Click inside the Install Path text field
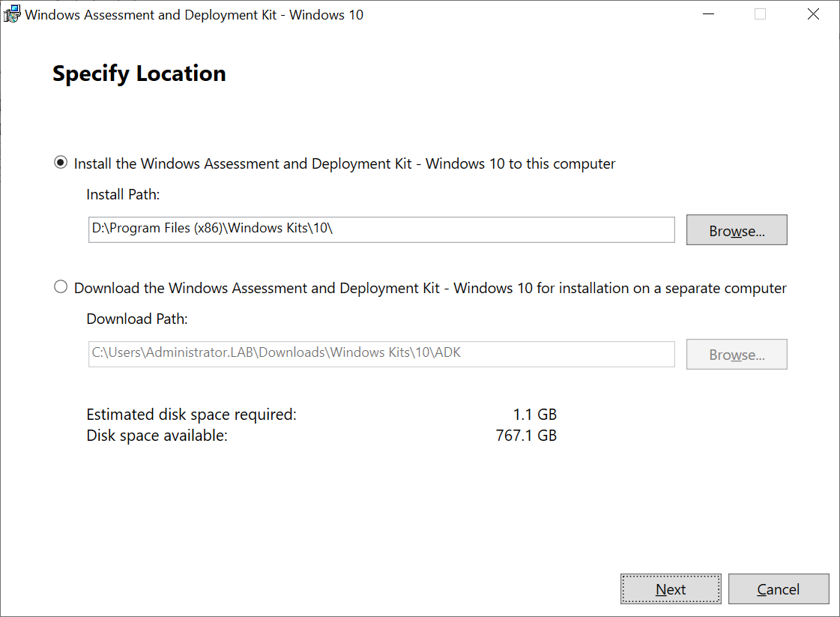The image size is (840, 617). tap(381, 229)
